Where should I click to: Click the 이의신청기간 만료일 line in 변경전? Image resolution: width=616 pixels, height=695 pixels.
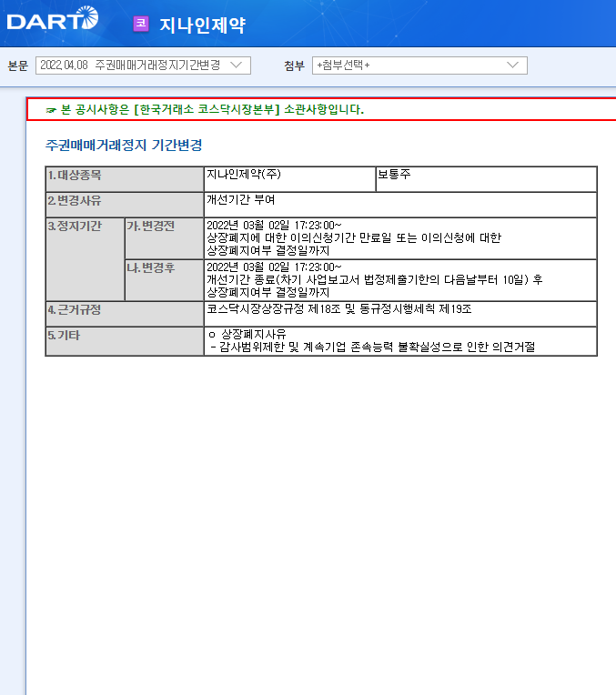click(354, 238)
